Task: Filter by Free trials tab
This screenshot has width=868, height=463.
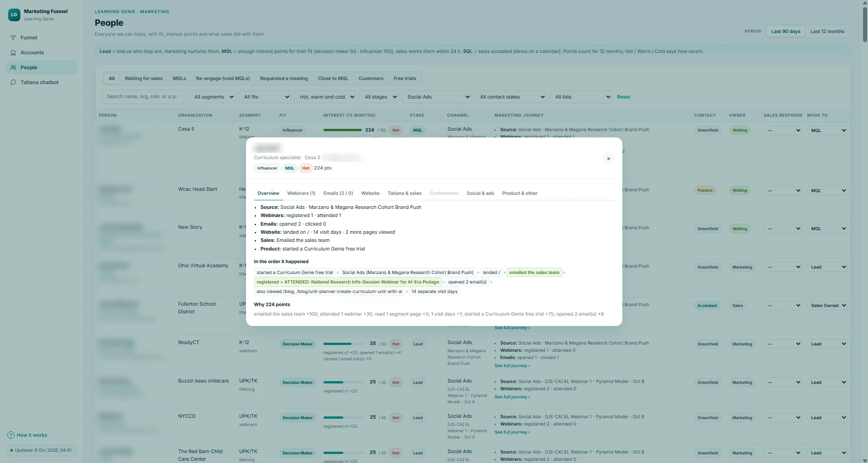Action: click(404, 78)
